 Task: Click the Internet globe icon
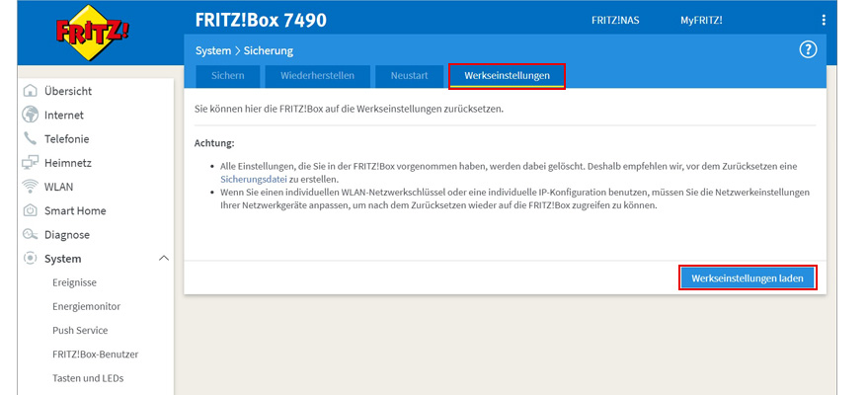[x=30, y=115]
